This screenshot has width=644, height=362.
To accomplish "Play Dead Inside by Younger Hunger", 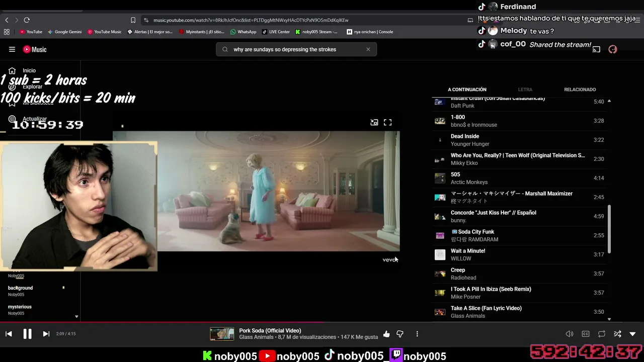I will coord(520,140).
